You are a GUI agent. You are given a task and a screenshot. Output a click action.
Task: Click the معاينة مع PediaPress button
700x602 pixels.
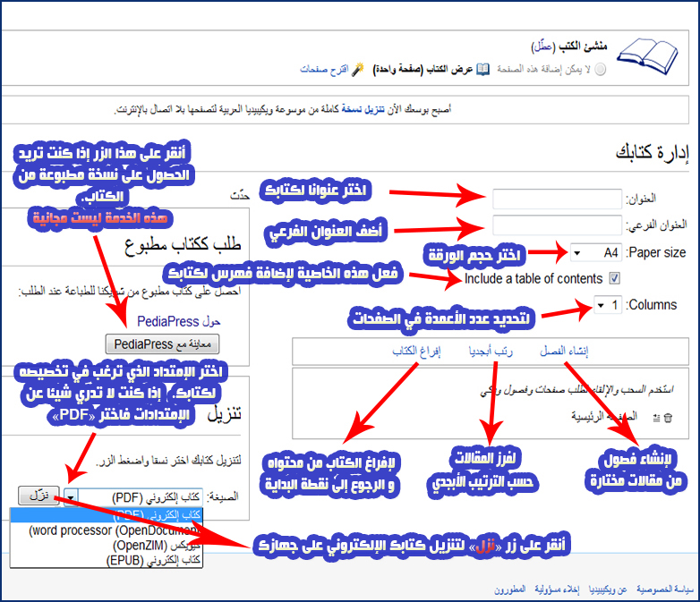[163, 344]
